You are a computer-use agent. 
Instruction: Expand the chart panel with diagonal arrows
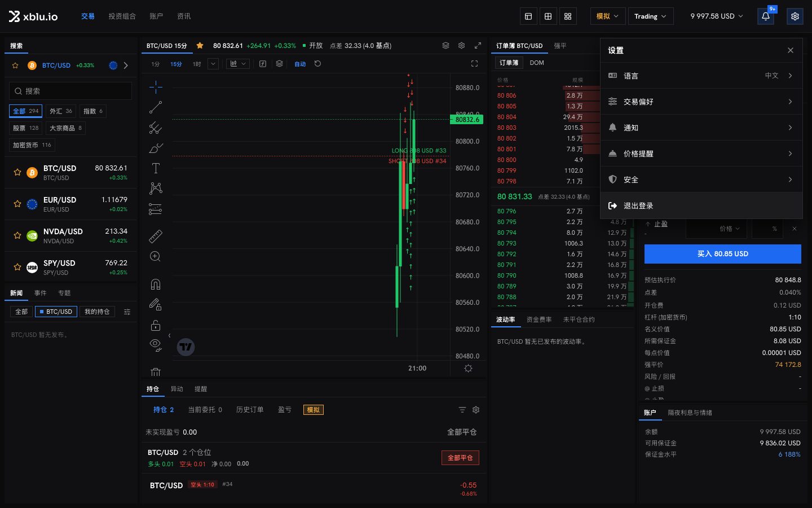[x=478, y=45]
